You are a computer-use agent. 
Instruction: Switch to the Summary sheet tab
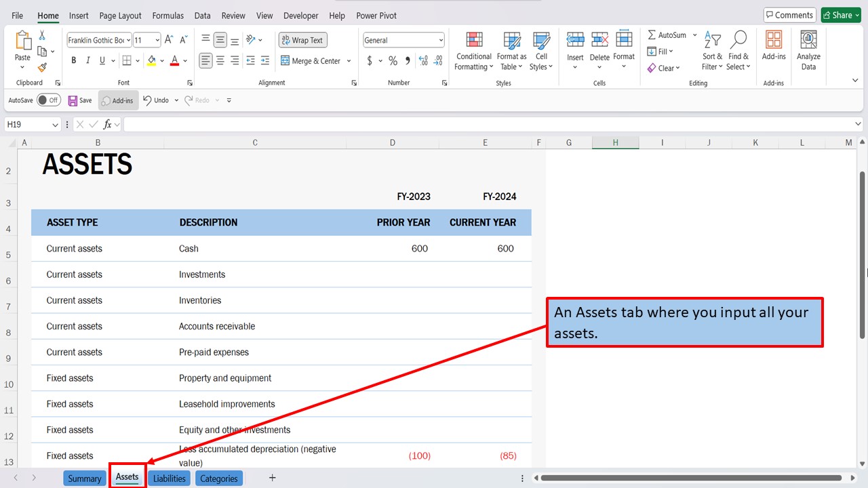(85, 479)
